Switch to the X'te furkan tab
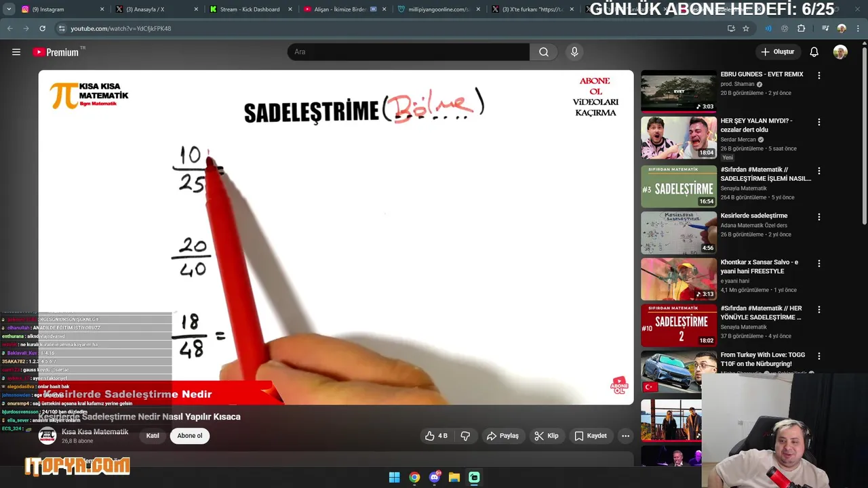This screenshot has width=868, height=488. (531, 9)
